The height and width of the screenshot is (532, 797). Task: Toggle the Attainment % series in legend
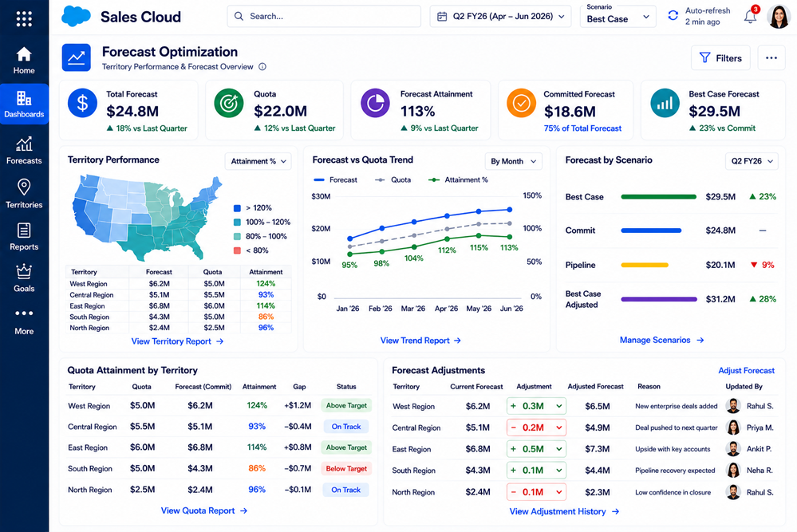coord(458,180)
